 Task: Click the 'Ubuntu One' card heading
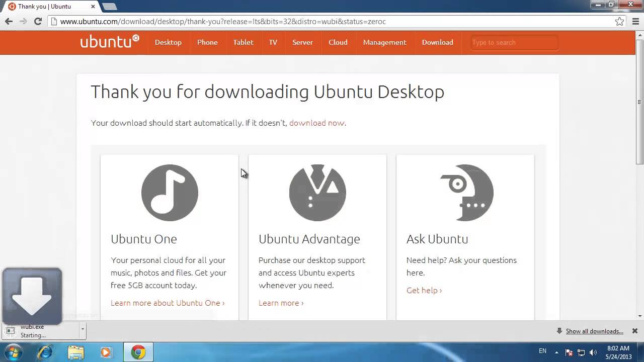144,239
